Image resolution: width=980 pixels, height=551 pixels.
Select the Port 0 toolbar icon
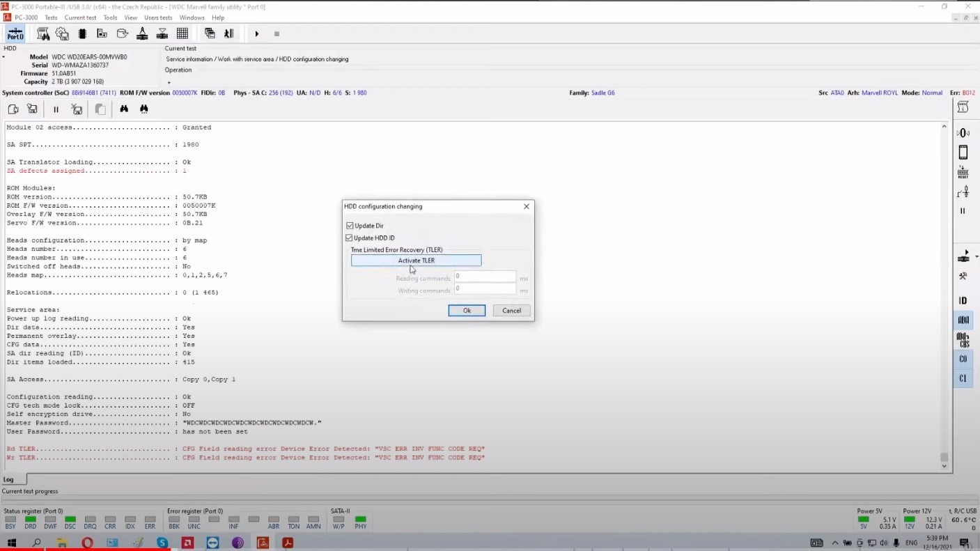pyautogui.click(x=15, y=33)
